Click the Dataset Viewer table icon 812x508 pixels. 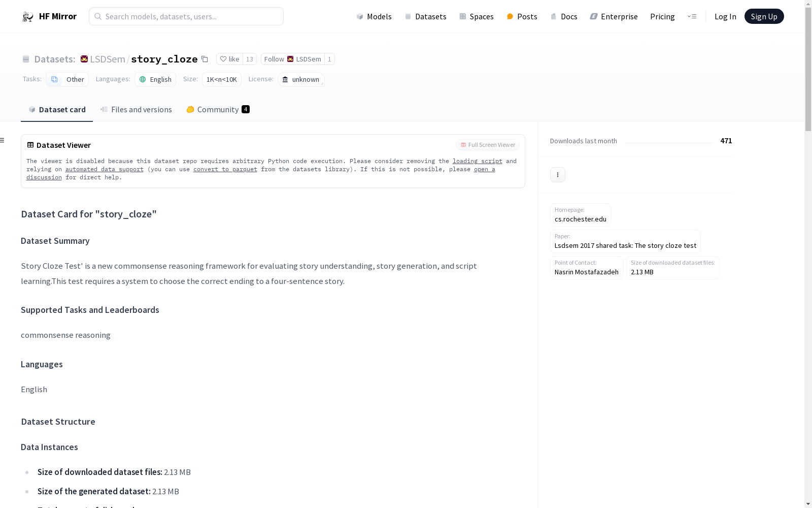[30, 145]
